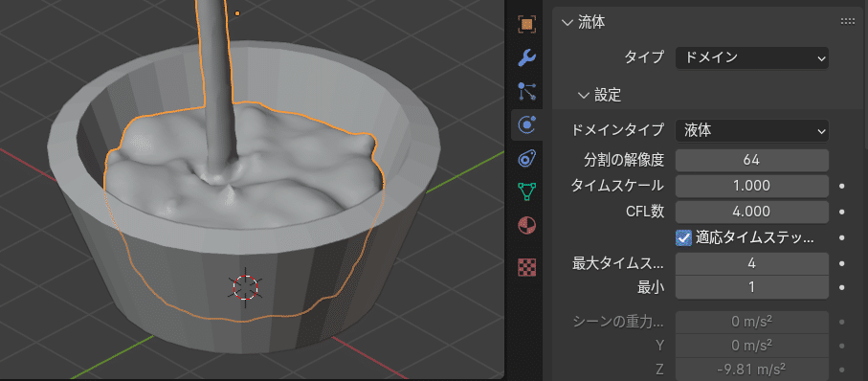Click the 流体 panel title text
Image resolution: width=868 pixels, height=381 pixels.
591,23
